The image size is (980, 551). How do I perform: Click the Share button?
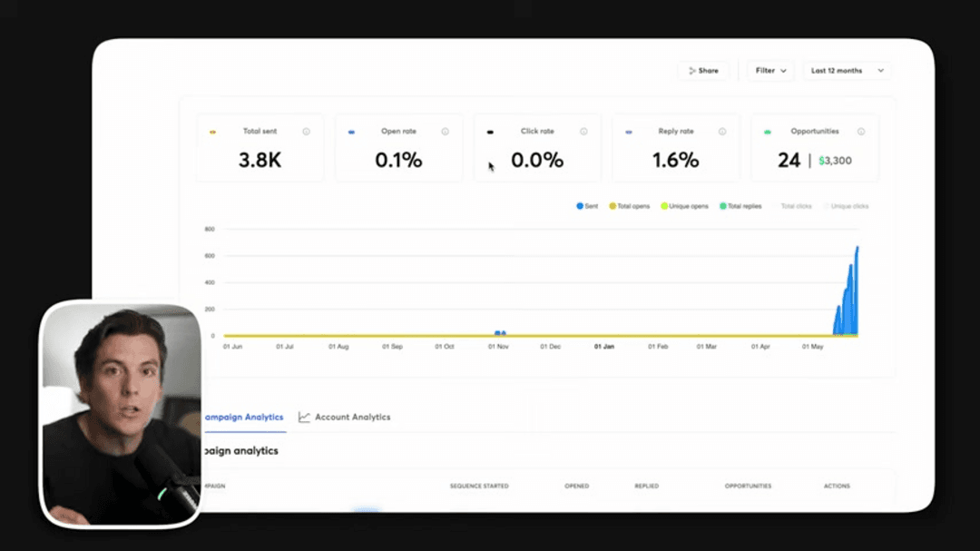click(703, 70)
